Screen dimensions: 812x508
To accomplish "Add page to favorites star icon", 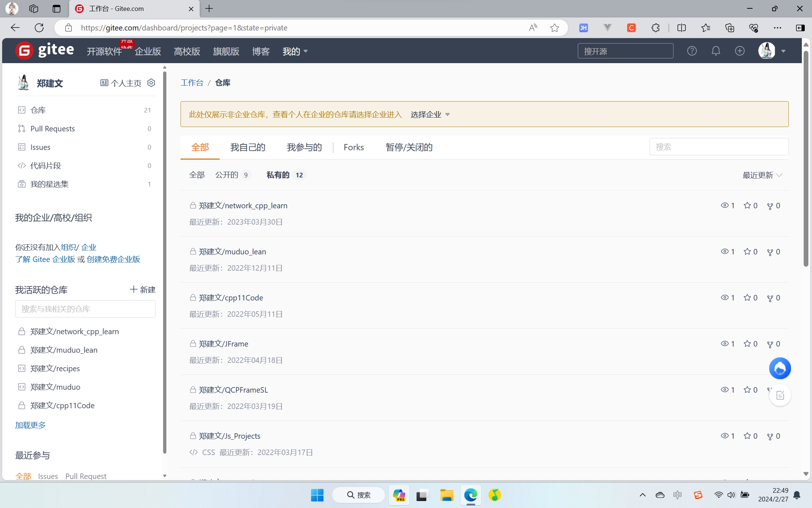I will (x=554, y=28).
